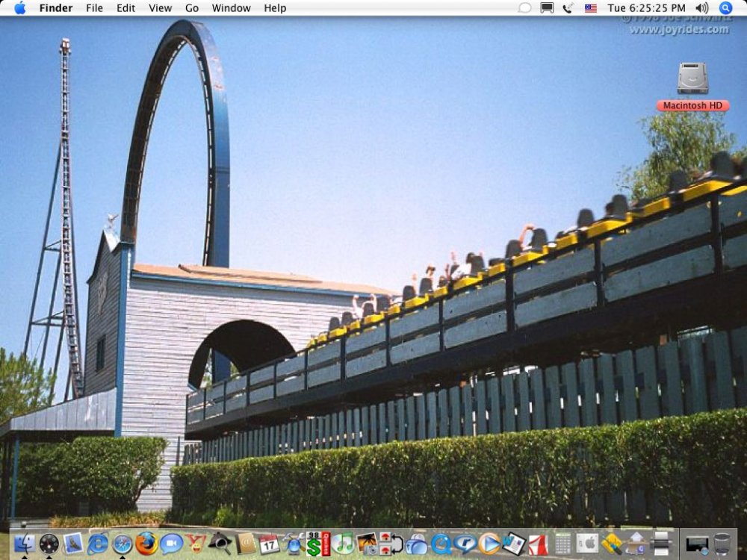Launch iTunes from the Dock
This screenshot has height=560, width=747.
pyautogui.click(x=343, y=543)
